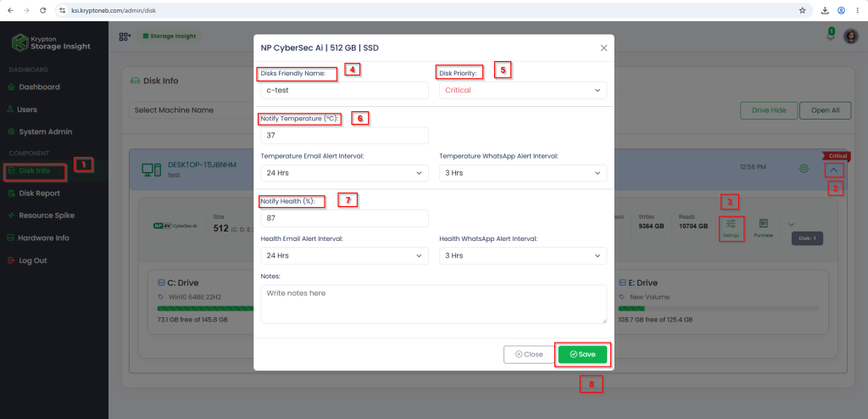Click Writes 9364 GB value
This screenshot has height=419, width=868.
651,226
